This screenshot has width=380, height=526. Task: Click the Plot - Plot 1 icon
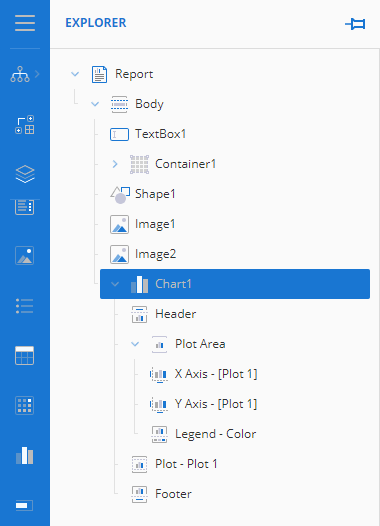[x=140, y=464]
